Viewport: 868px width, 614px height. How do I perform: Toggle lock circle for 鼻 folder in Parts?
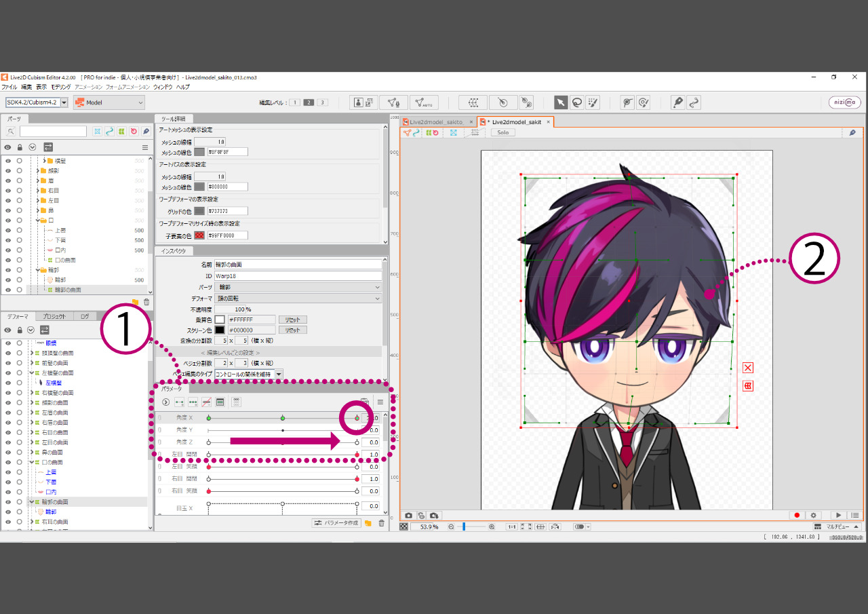20,210
